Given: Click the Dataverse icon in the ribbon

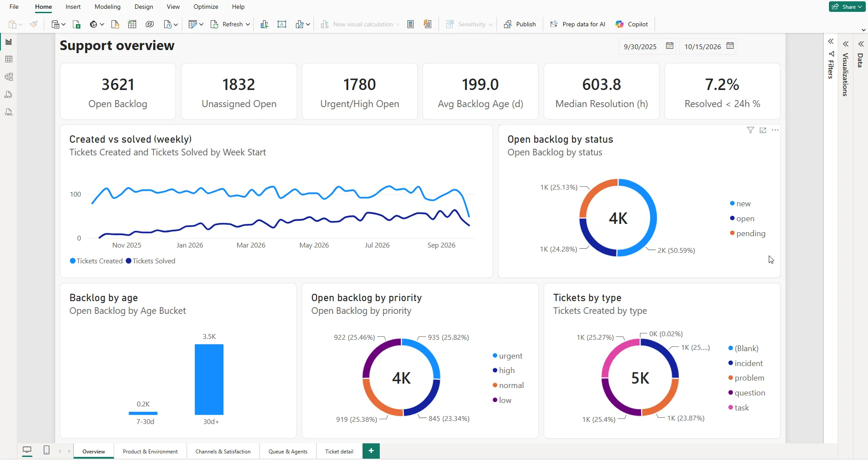Looking at the screenshot, I should pos(150,25).
